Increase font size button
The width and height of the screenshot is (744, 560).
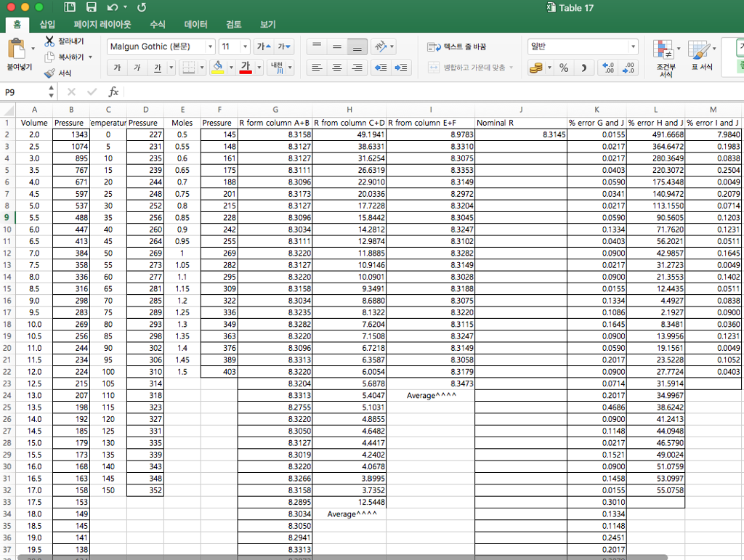pos(263,46)
